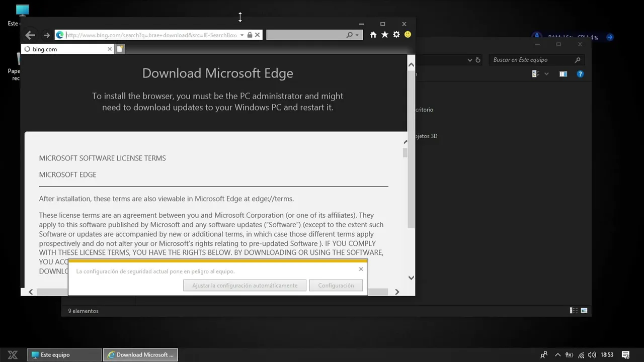Click the File Explorer view layout icon
Viewport: 644px width, 362px height.
tap(535, 74)
